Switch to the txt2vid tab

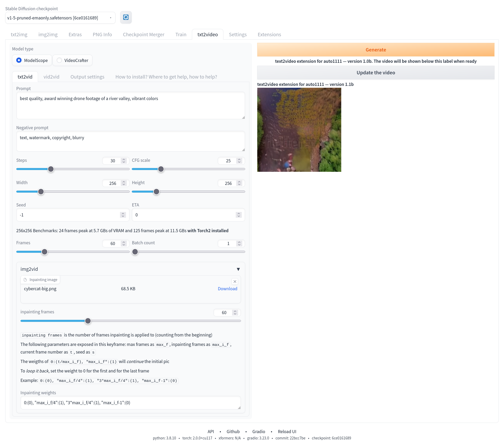24,77
